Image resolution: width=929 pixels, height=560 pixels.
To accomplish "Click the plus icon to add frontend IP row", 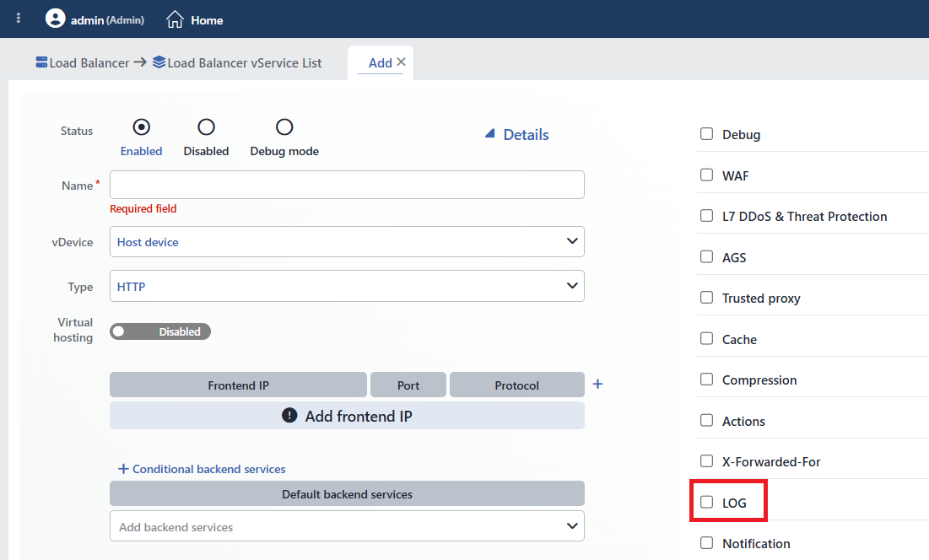I will pyautogui.click(x=597, y=385).
